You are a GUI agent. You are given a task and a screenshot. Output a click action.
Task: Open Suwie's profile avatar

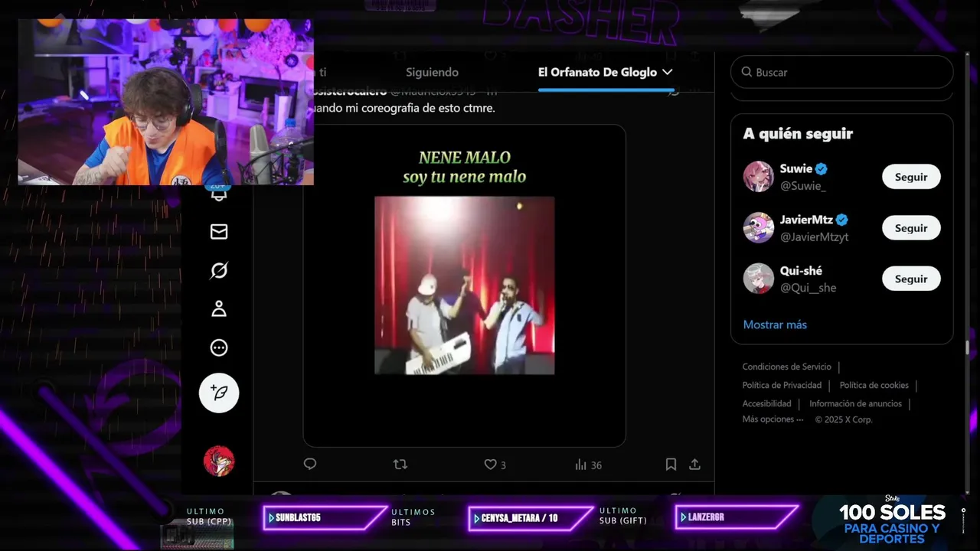coord(758,177)
